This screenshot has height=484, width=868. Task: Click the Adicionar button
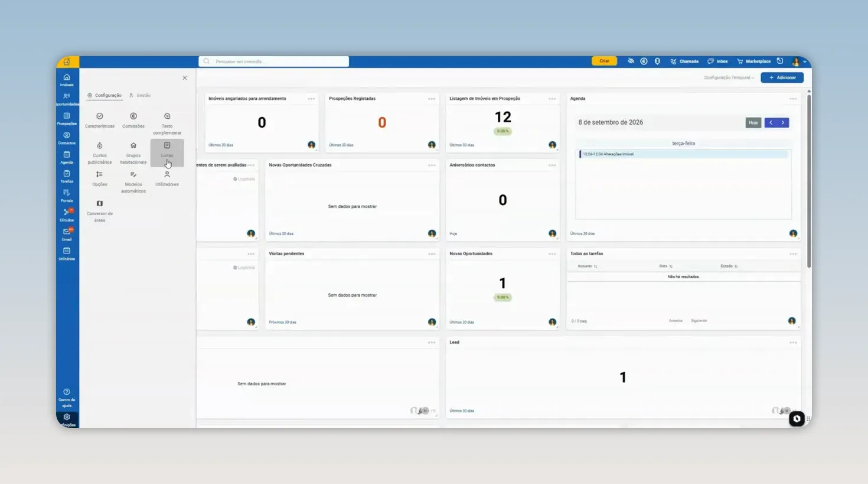(x=782, y=77)
